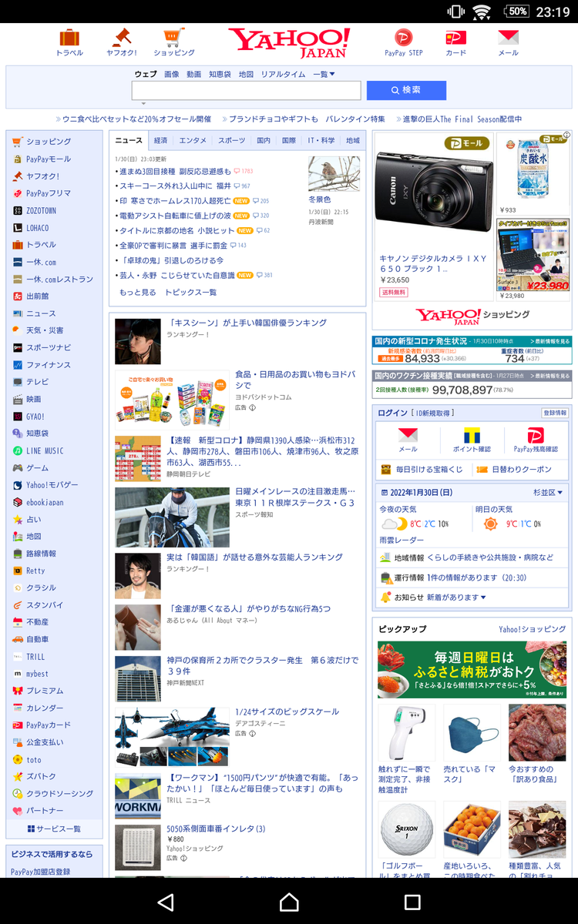The height and width of the screenshot is (924, 578).
Task: Open スポーツナビ in the left sidebar
Action: point(49,347)
